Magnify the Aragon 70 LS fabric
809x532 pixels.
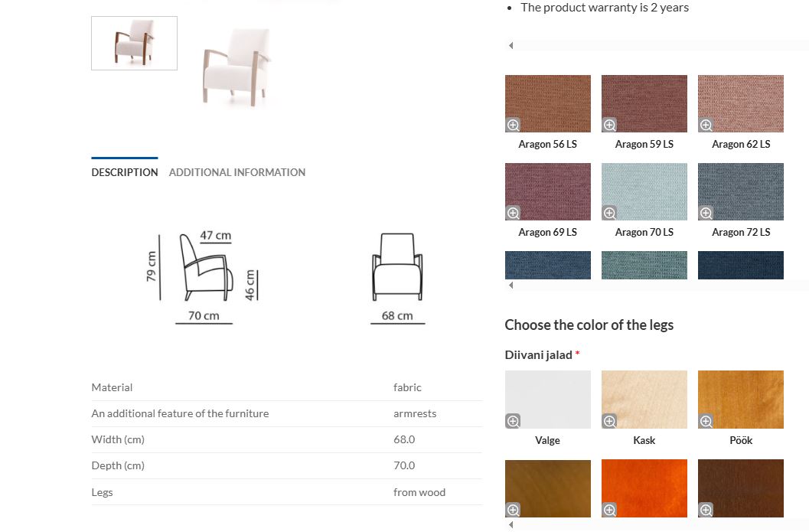[609, 213]
